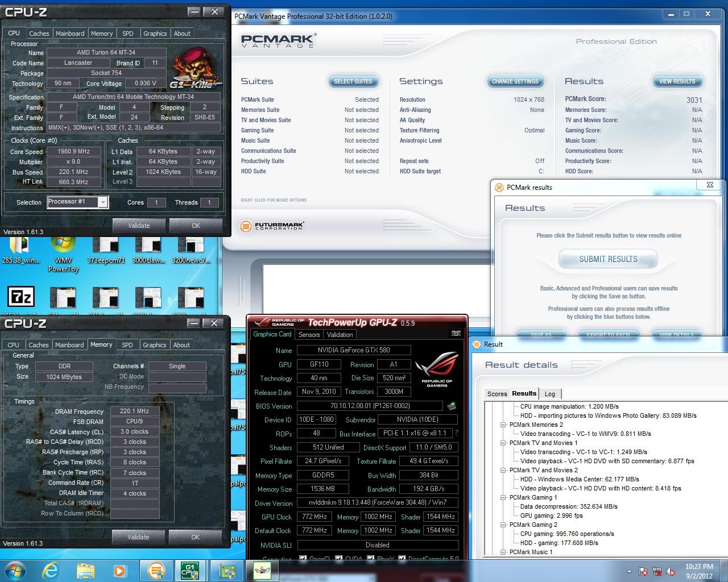Open Graphics tab in bottom CPU-Z window

pyautogui.click(x=155, y=345)
